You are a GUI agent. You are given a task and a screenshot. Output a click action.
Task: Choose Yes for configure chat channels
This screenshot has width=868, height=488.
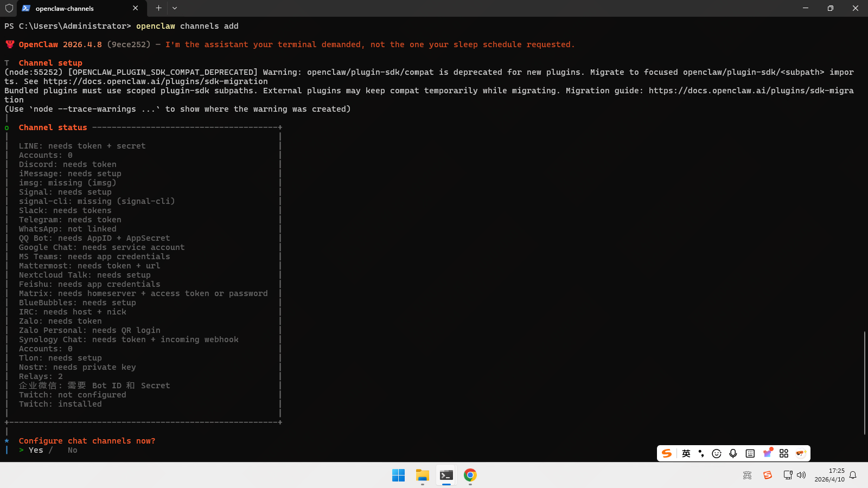point(36,450)
